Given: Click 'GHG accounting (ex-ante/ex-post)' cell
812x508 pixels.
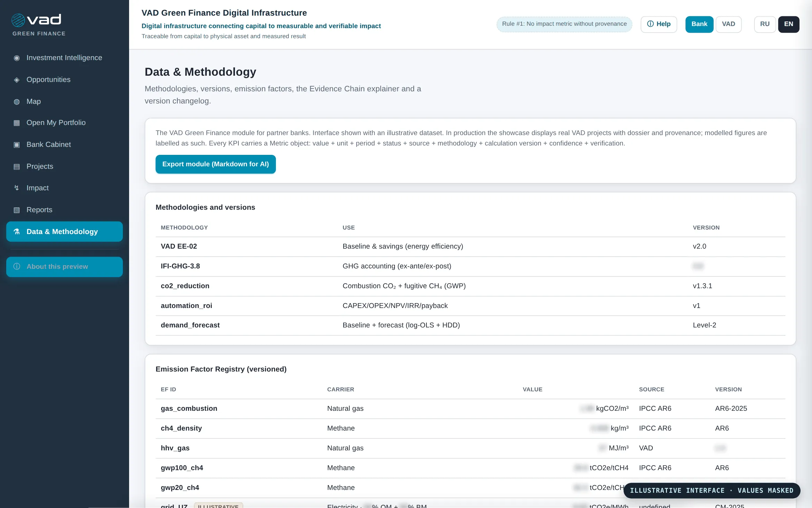Looking at the screenshot, I should point(397,266).
